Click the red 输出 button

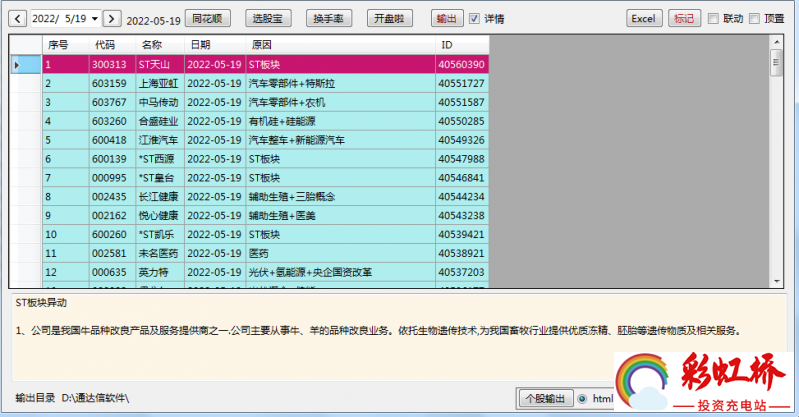pos(447,18)
